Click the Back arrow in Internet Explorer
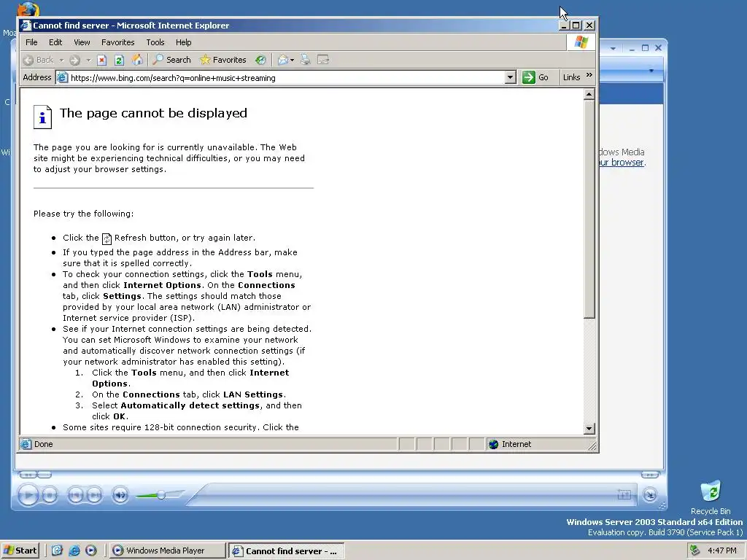Screen dimensions: 747x560 tap(28, 60)
